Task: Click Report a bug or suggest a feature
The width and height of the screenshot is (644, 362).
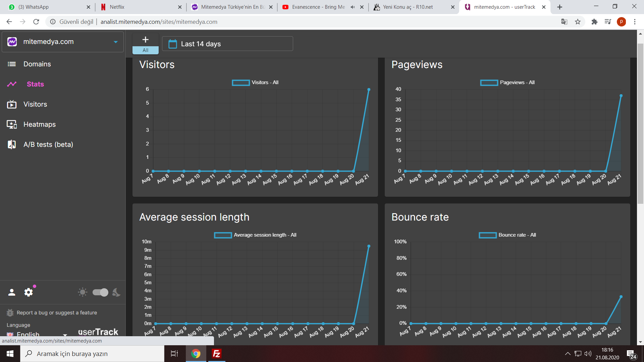Action: click(x=57, y=313)
